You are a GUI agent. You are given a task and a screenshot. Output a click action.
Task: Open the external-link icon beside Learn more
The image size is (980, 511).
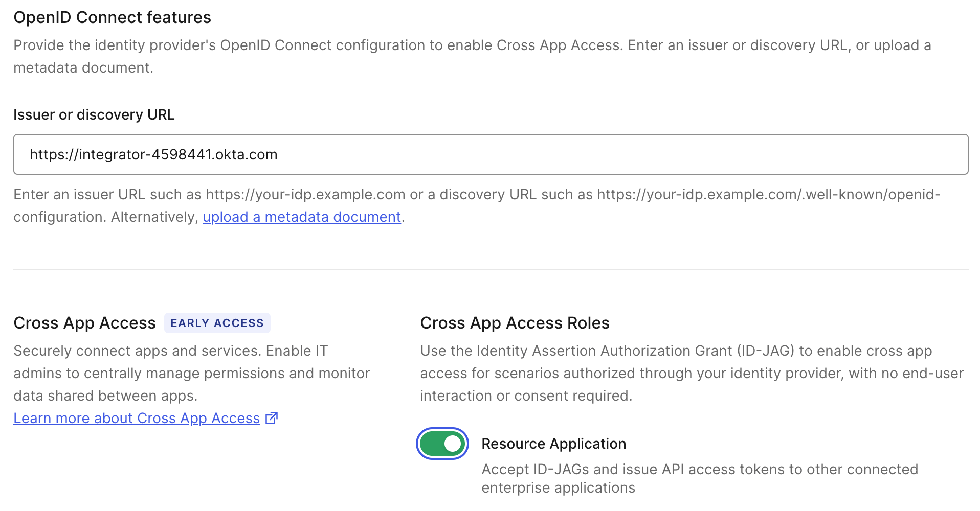tap(272, 418)
